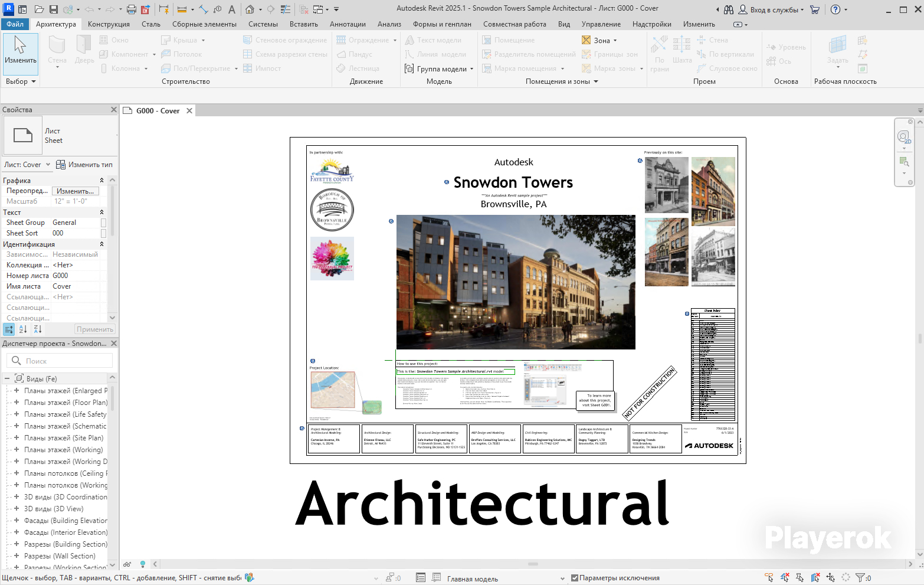The image size is (924, 585).
Task: Open the Autodesk App Store cart icon
Action: (815, 9)
